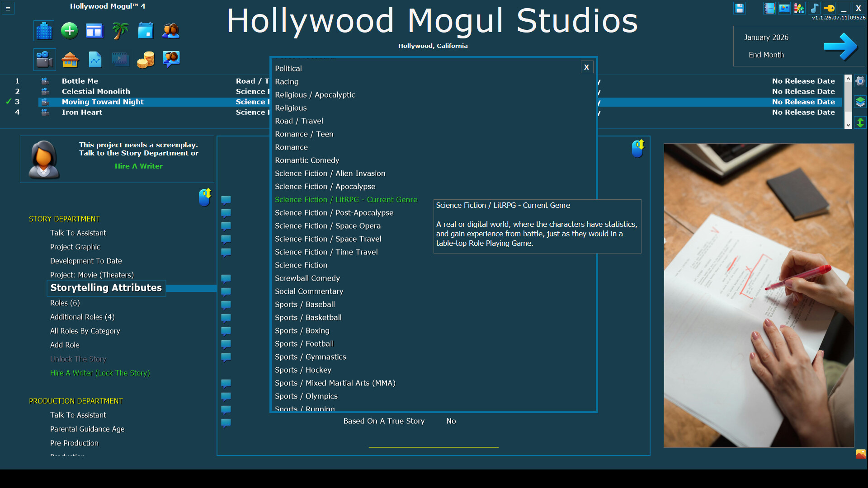Click the gear settings icon beside project list
Screen dimensions: 868x488
[x=860, y=81]
